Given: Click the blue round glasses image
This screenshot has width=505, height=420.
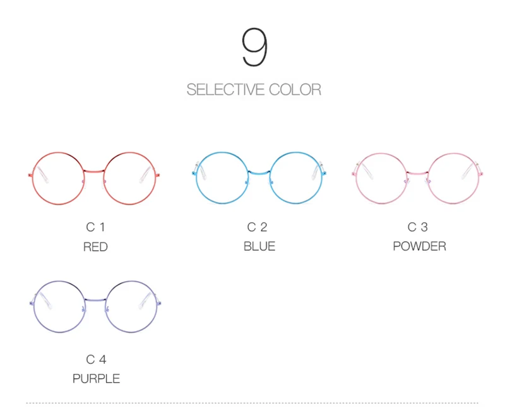Looking at the screenshot, I should (259, 178).
